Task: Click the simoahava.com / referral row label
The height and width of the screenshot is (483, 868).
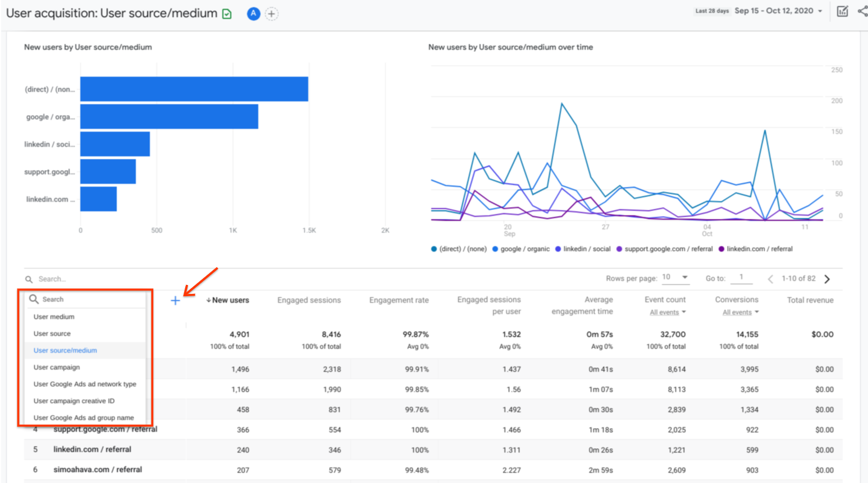Action: [98, 470]
